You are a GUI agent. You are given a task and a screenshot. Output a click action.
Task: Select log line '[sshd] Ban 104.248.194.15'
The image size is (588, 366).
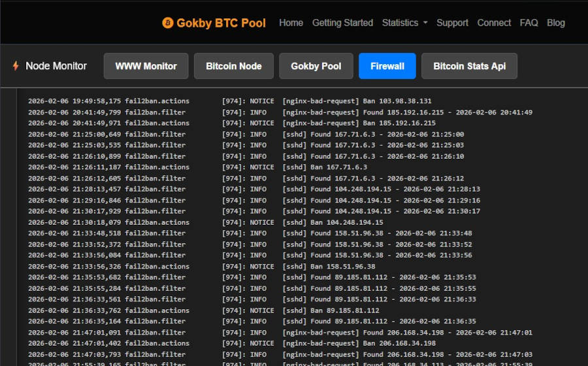206,222
